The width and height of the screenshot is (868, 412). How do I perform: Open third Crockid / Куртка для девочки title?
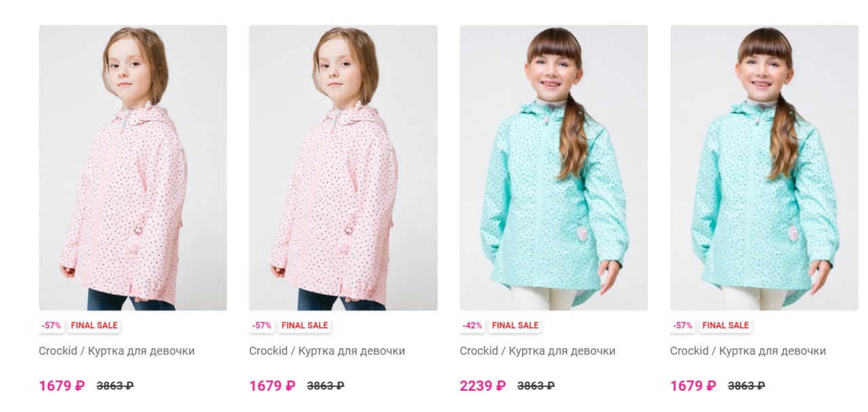click(x=538, y=351)
